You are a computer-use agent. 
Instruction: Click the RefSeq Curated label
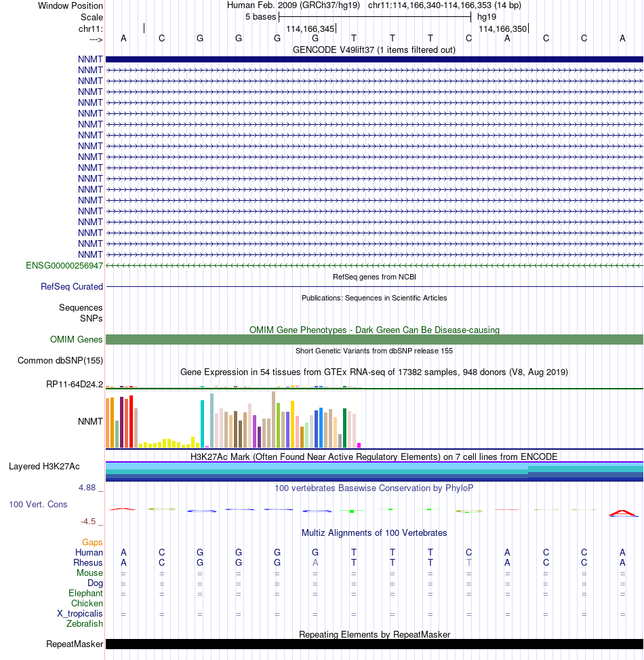71,287
